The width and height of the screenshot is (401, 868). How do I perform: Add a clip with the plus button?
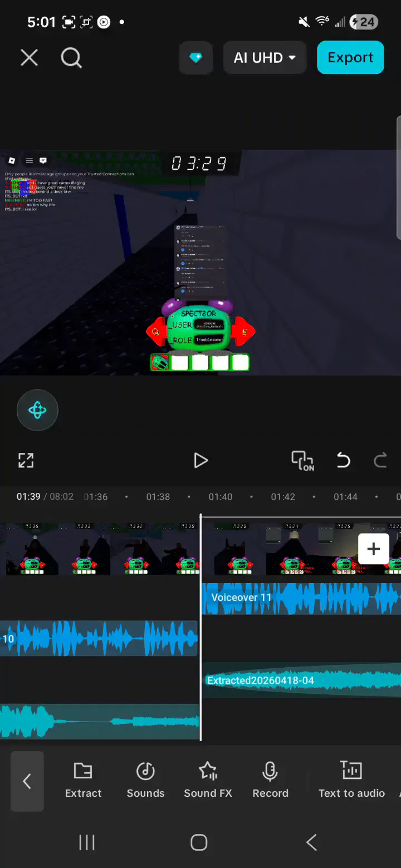(x=373, y=549)
